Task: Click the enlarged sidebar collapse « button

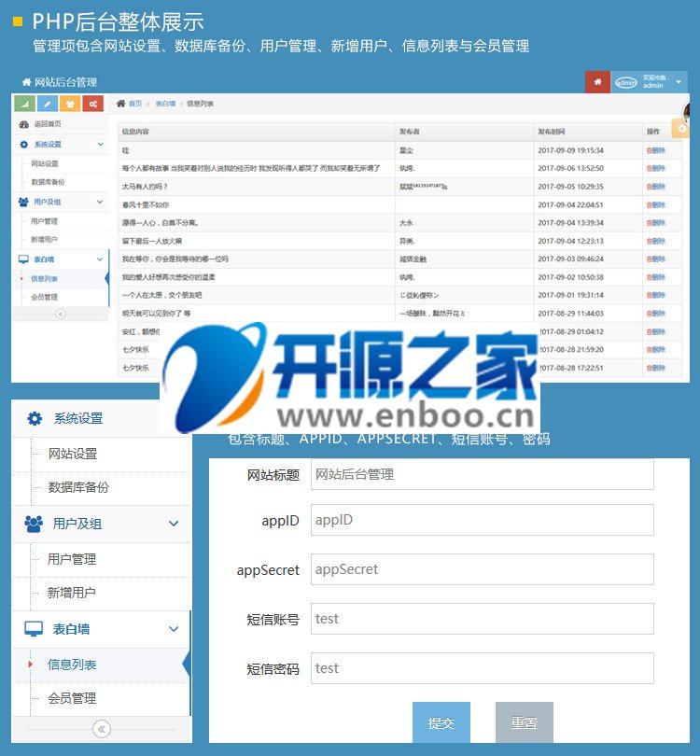Action: 101,729
